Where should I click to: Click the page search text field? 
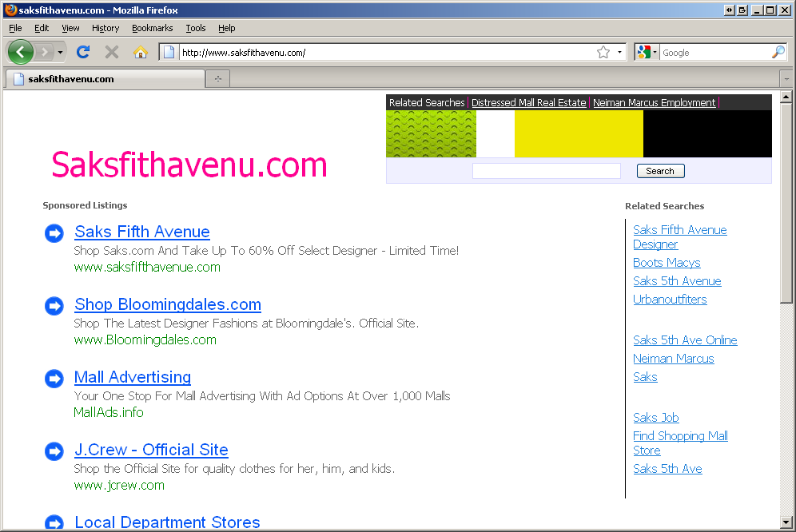pos(546,171)
